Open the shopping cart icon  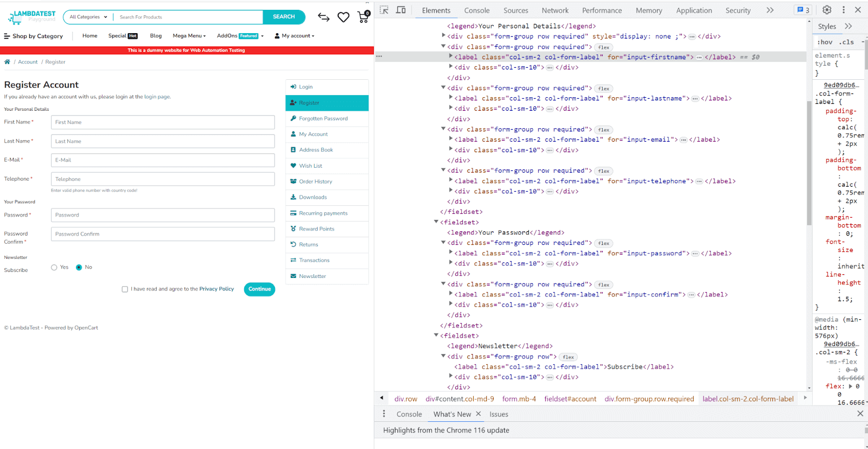point(363,17)
